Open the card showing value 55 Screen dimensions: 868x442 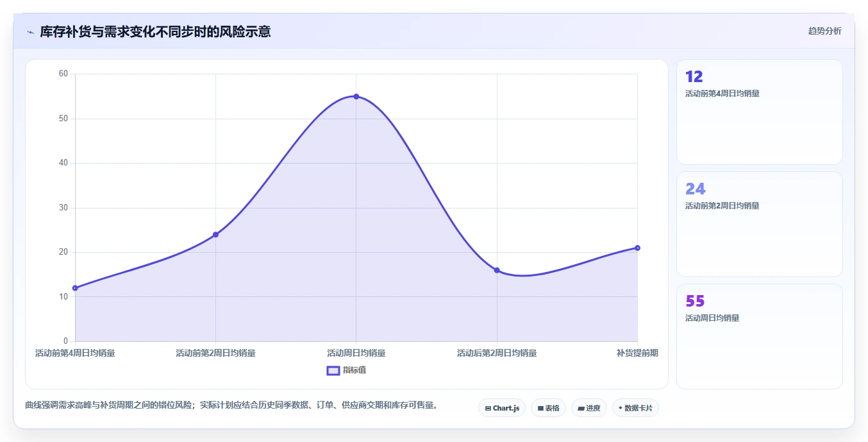pos(759,337)
